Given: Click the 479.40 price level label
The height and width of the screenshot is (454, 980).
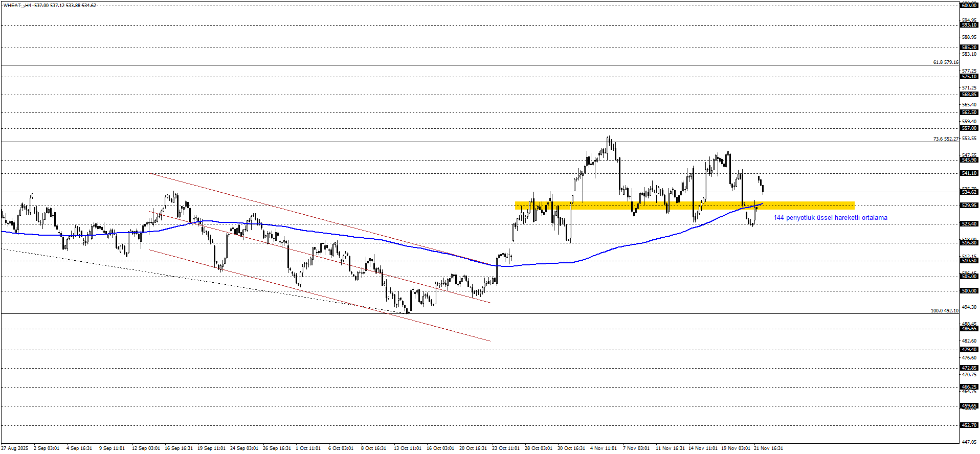Looking at the screenshot, I should point(969,350).
